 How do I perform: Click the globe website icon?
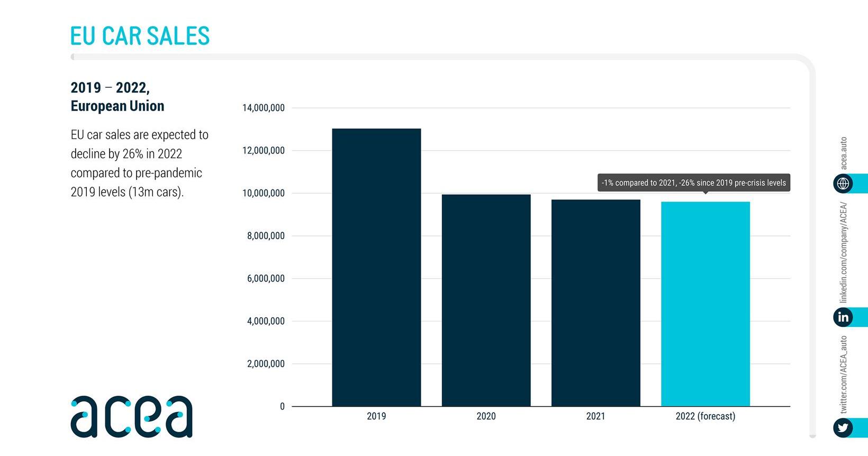click(x=843, y=184)
